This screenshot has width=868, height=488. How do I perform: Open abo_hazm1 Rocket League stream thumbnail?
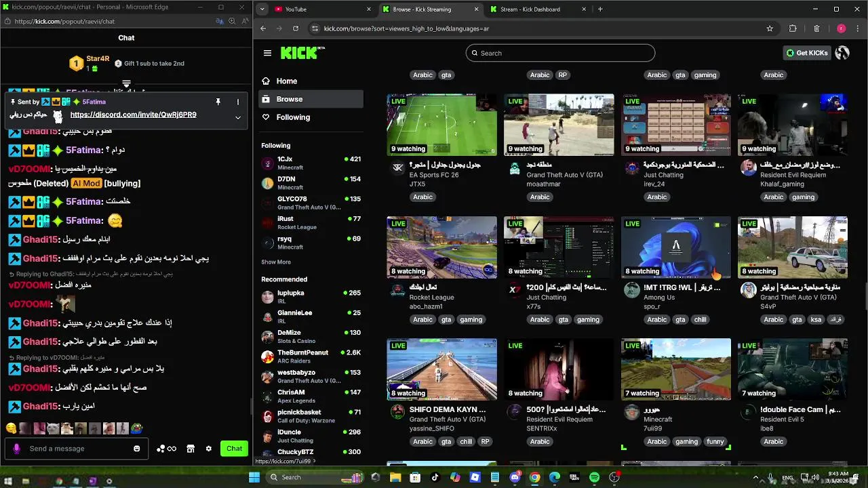coord(441,247)
